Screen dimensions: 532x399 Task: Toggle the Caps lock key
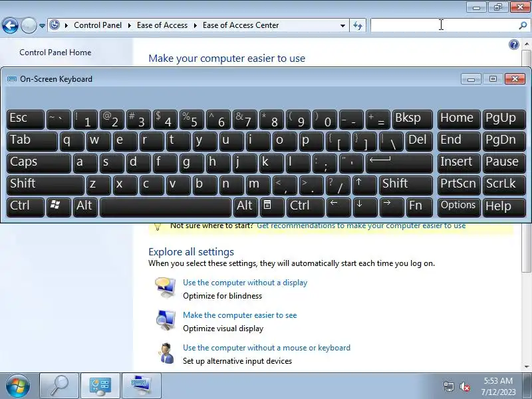tap(39, 163)
